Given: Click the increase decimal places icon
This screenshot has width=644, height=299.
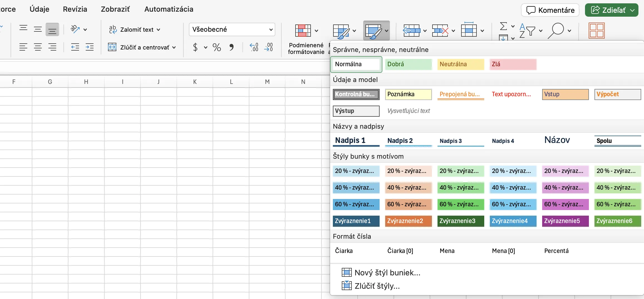Looking at the screenshot, I should 254,47.
